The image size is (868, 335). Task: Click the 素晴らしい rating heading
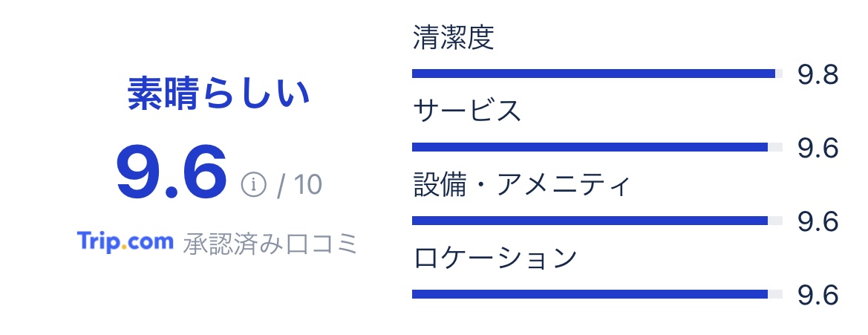(218, 94)
